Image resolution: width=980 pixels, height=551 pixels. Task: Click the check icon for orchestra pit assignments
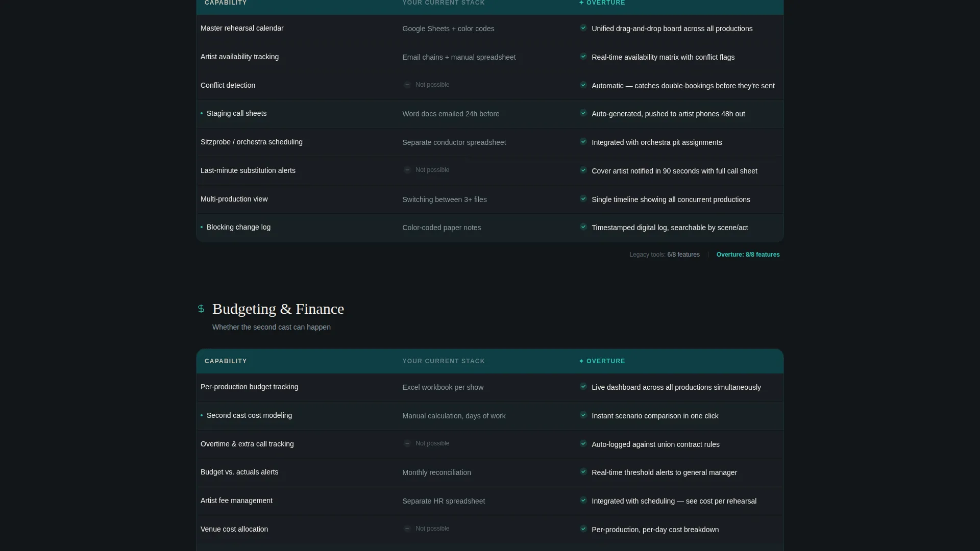[x=583, y=142]
